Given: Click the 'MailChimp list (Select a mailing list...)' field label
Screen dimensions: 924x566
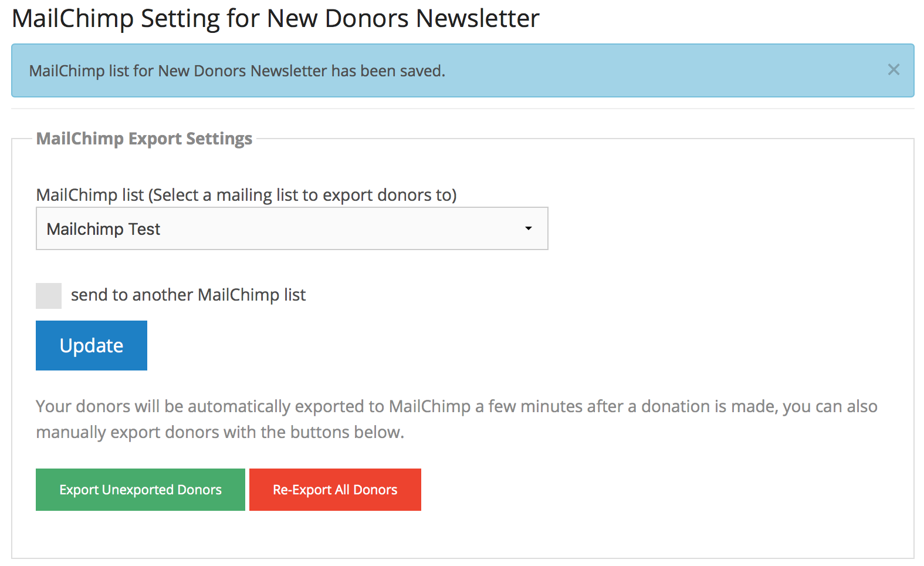Looking at the screenshot, I should [246, 195].
